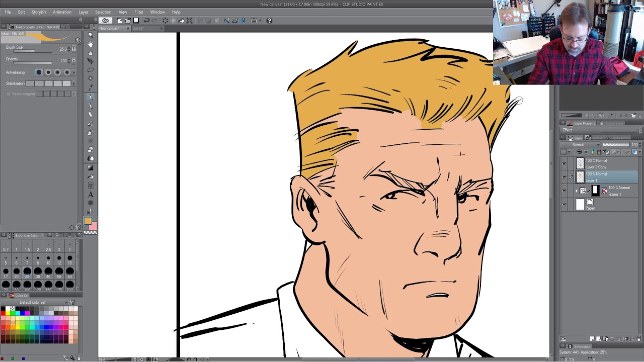Click the pink sub drawing color
This screenshot has width=644, height=362.
(x=93, y=226)
